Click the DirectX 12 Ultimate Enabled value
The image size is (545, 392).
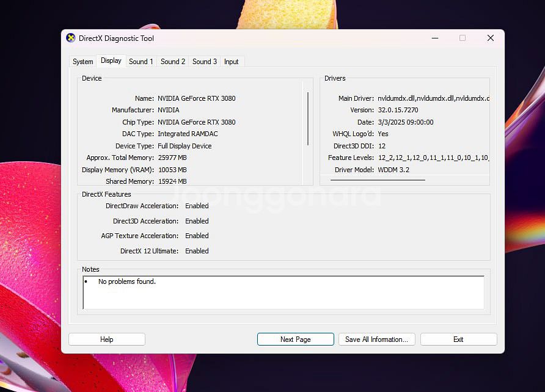click(197, 251)
